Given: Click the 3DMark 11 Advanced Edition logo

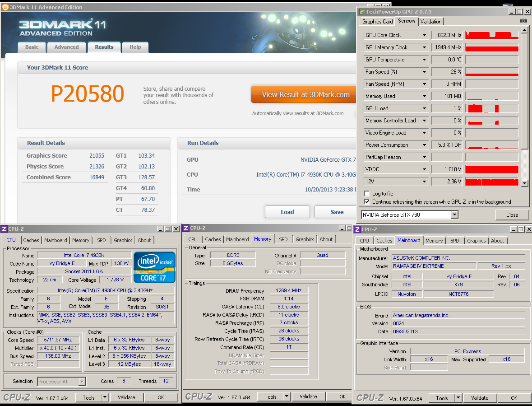Looking at the screenshot, I should [x=62, y=27].
